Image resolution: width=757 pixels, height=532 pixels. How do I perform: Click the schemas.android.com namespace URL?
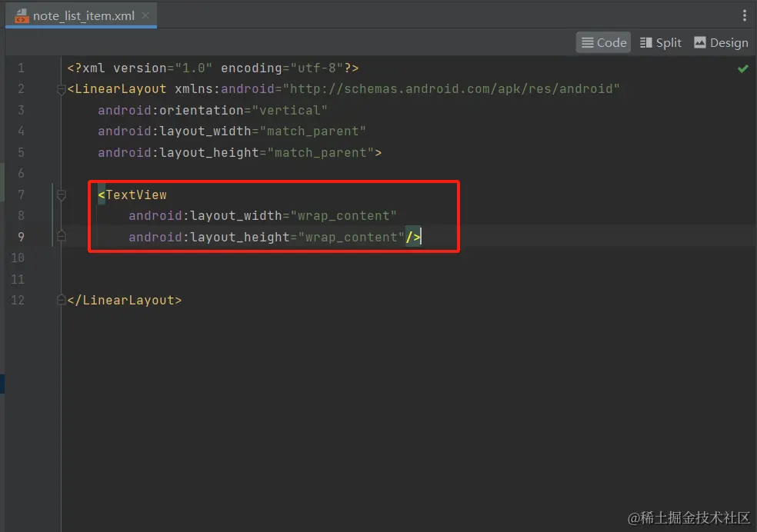[452, 88]
